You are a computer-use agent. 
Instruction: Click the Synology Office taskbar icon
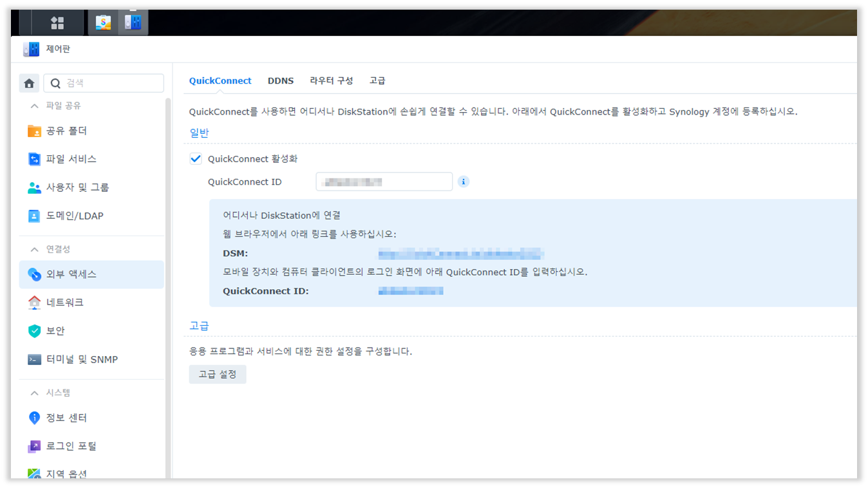point(103,23)
